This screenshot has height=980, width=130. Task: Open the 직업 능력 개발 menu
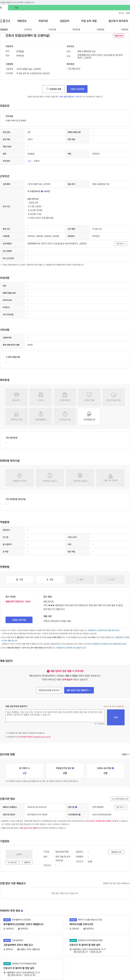[x=89, y=21]
